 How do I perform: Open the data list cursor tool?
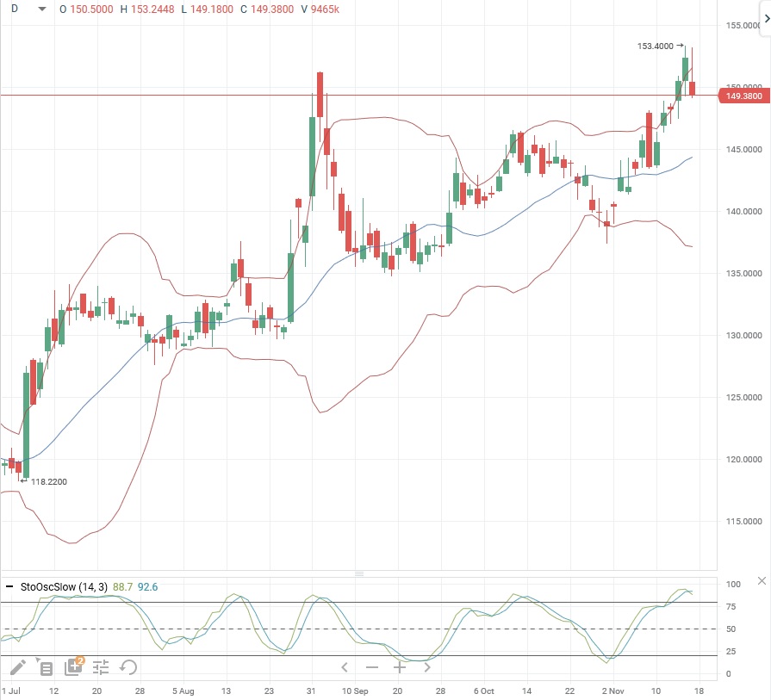pos(45,667)
